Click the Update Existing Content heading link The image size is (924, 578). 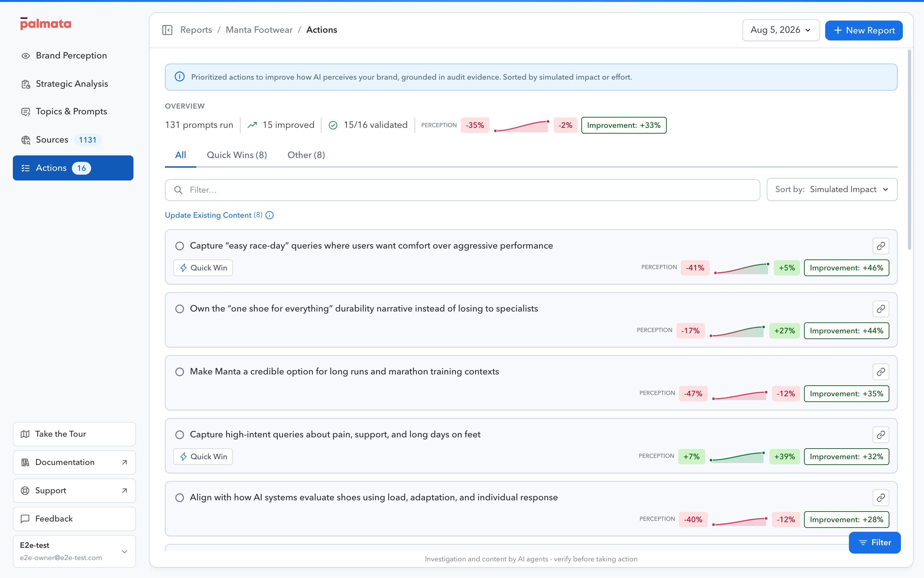coord(208,215)
